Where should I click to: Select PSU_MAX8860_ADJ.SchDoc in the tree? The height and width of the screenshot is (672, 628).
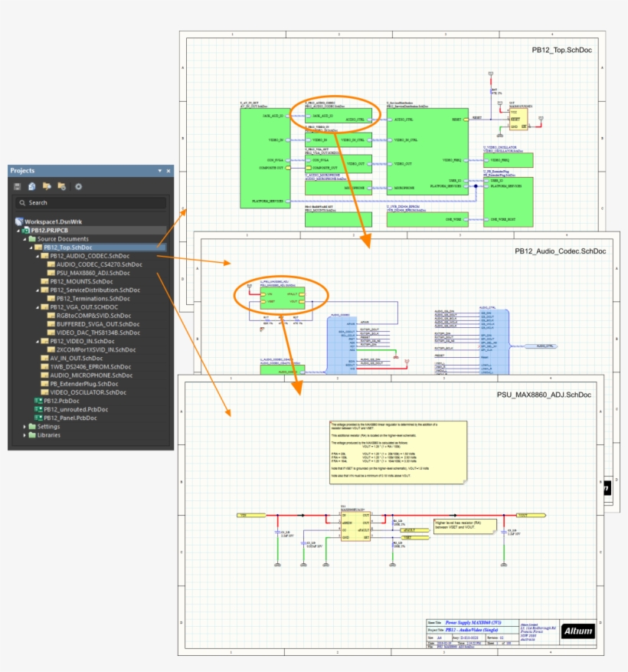point(93,273)
